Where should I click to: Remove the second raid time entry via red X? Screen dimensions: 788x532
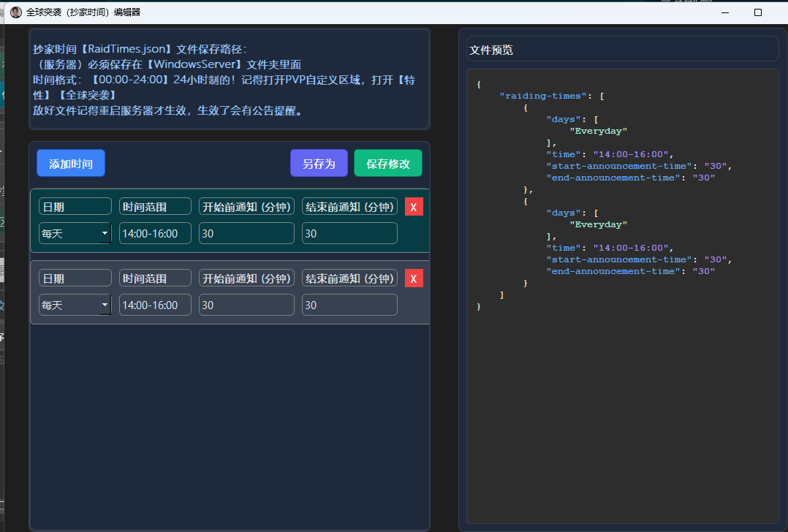click(414, 278)
